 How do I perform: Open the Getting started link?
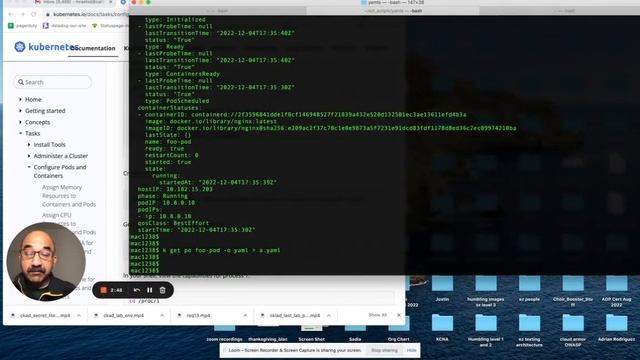(45, 111)
